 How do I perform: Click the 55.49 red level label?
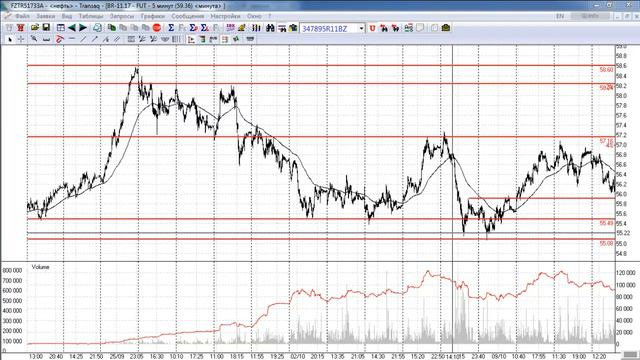[606, 223]
